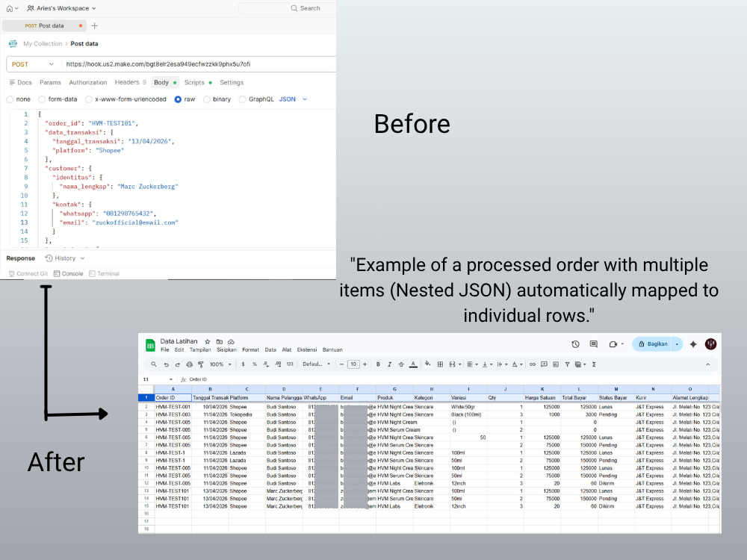
Task: Open the Tampilan menu
Action: click(x=200, y=350)
